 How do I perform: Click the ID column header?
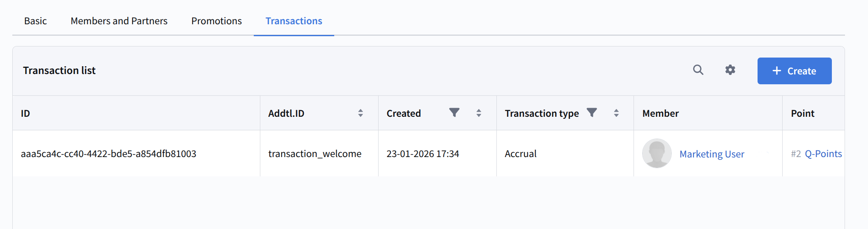pyautogui.click(x=25, y=113)
